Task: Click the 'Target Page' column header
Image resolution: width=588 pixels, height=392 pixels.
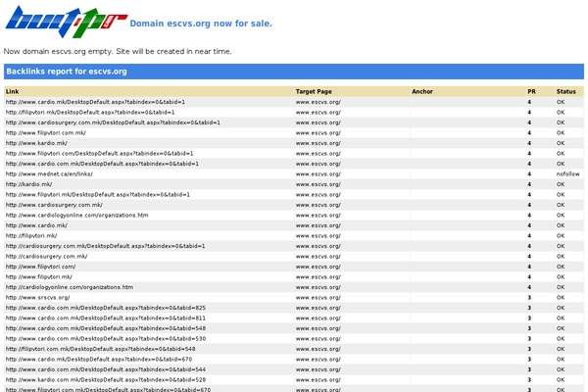Action: click(314, 91)
